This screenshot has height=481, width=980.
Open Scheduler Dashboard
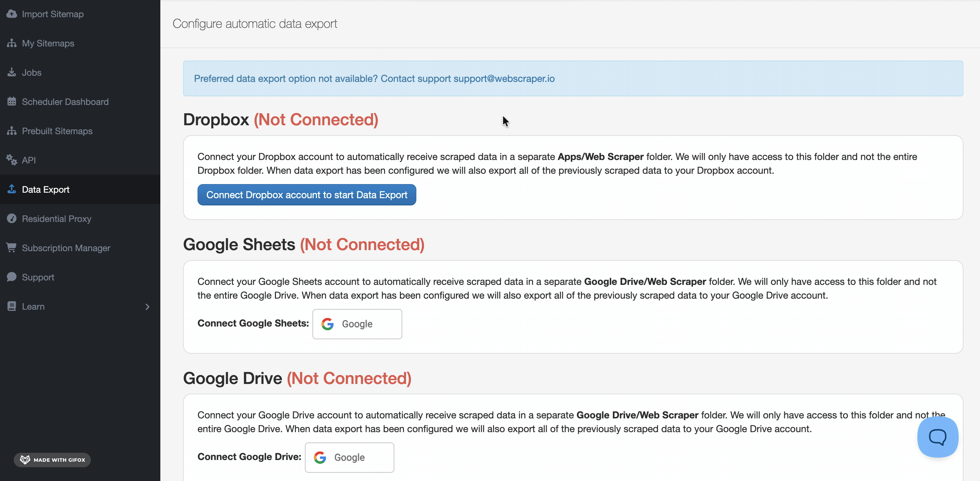tap(80, 101)
